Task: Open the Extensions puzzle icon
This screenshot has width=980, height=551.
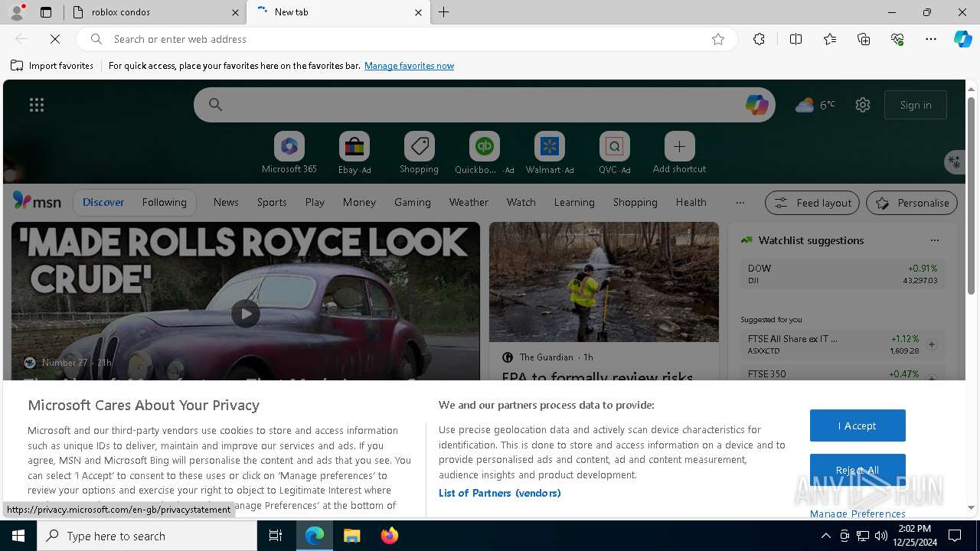Action: [759, 39]
